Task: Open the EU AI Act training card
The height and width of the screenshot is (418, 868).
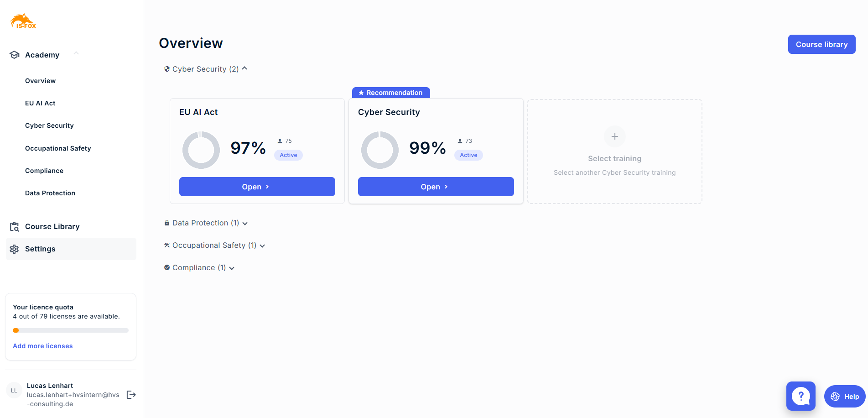Action: point(257,187)
